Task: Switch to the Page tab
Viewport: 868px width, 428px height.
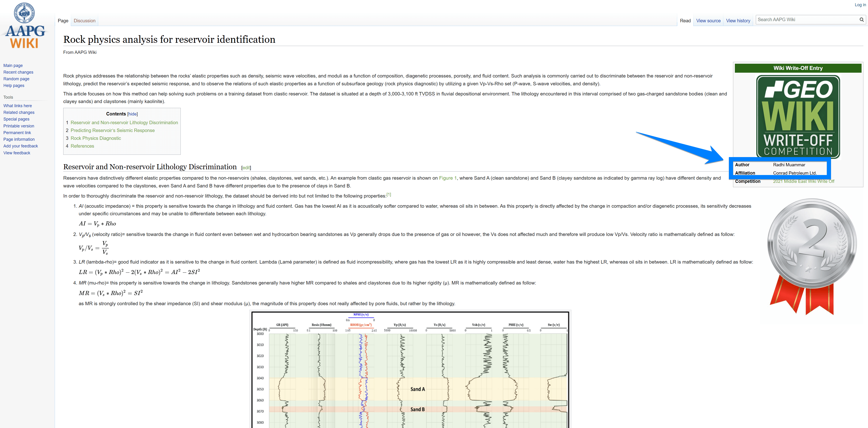Action: (x=63, y=20)
